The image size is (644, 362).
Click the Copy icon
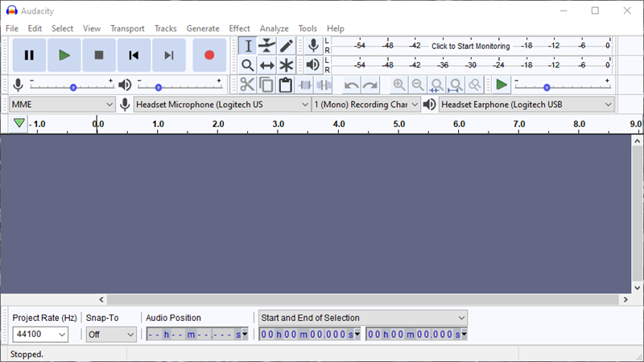click(266, 85)
